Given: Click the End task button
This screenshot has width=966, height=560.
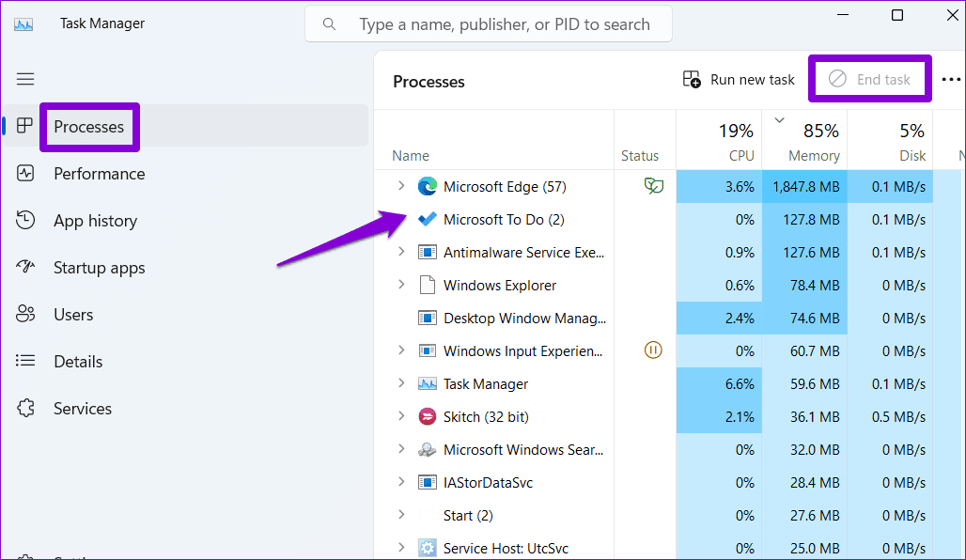Looking at the screenshot, I should [869, 79].
